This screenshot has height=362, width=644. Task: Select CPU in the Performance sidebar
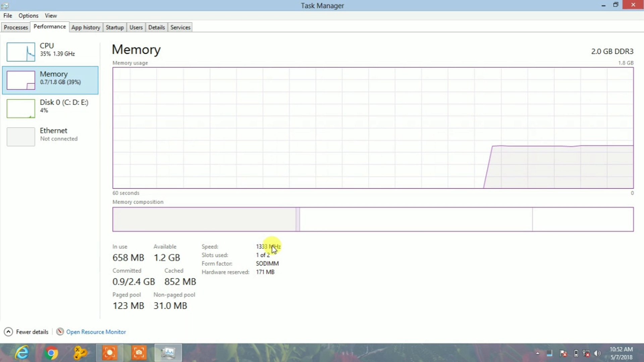coord(50,52)
